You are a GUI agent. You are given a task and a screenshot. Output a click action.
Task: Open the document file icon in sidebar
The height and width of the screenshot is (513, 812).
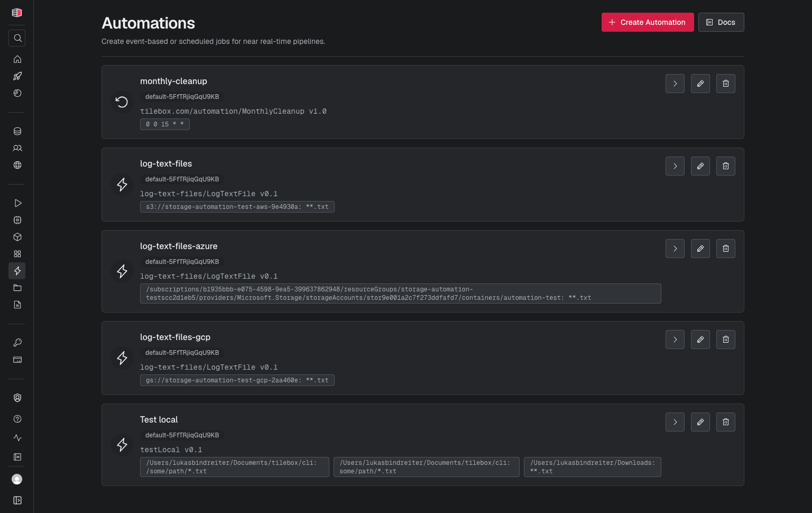click(x=17, y=305)
